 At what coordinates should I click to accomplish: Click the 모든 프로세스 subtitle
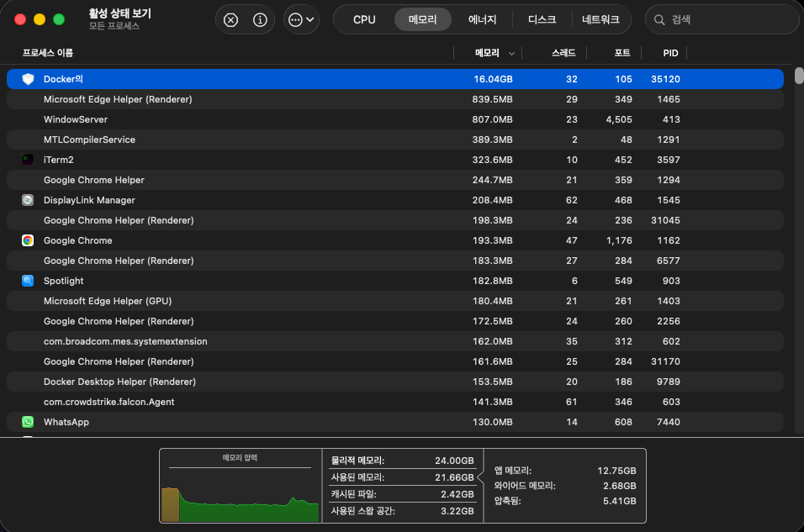tap(114, 25)
